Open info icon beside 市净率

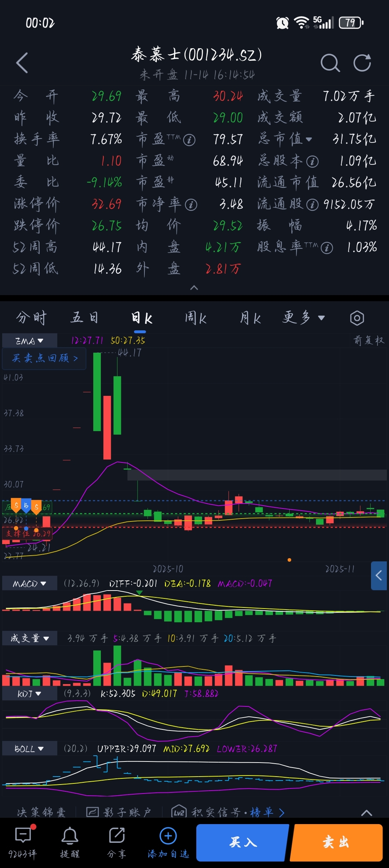point(191,205)
